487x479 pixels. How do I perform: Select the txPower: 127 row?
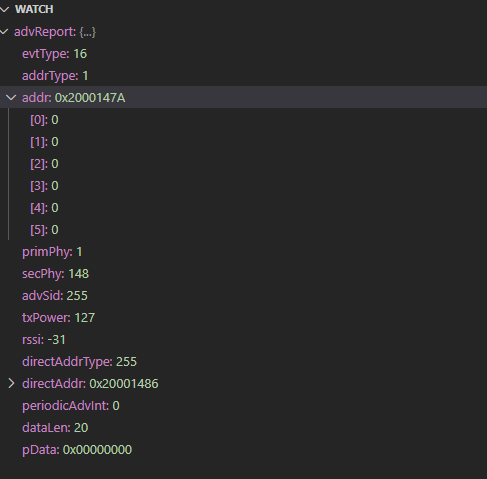tap(243, 318)
